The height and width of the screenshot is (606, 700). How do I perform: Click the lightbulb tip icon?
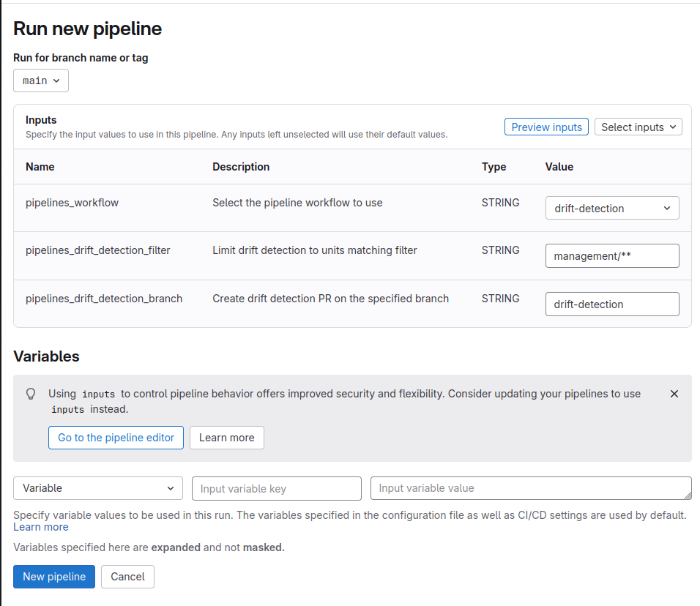point(31,394)
